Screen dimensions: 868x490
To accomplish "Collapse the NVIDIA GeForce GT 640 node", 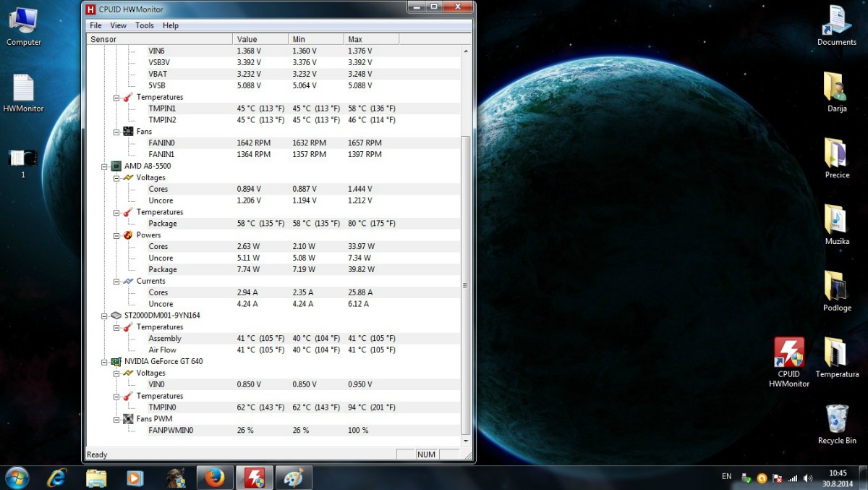I will pyautogui.click(x=105, y=361).
